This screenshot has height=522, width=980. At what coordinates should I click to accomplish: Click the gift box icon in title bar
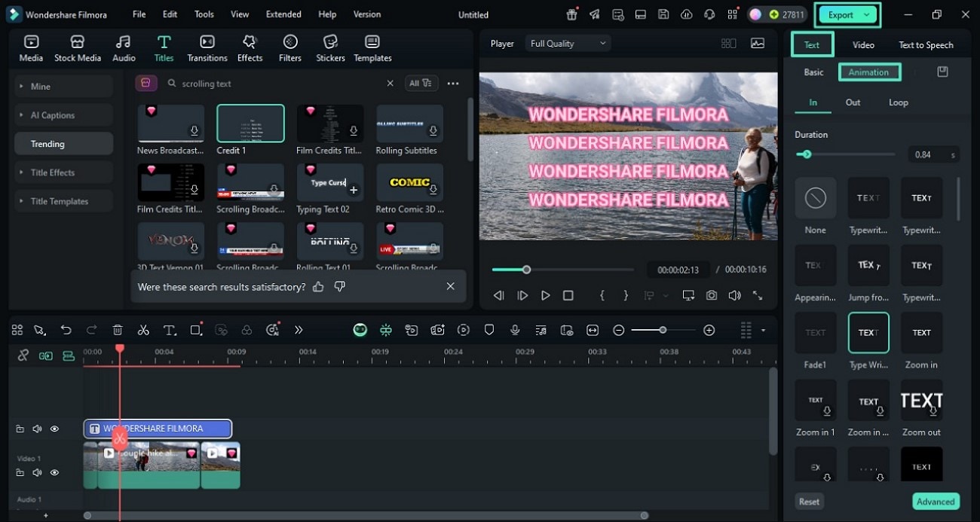tap(572, 14)
